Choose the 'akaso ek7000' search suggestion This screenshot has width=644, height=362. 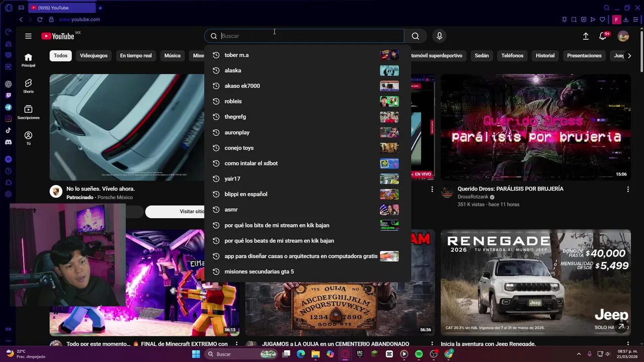(307, 86)
